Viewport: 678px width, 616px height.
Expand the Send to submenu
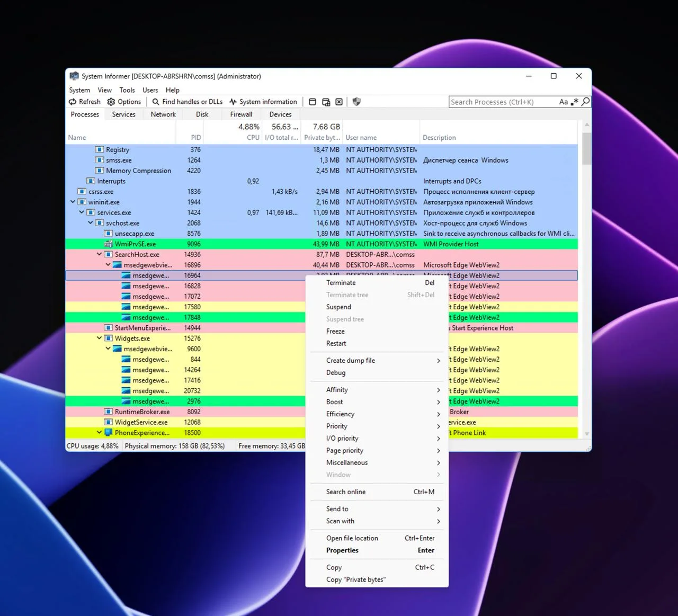pos(377,509)
